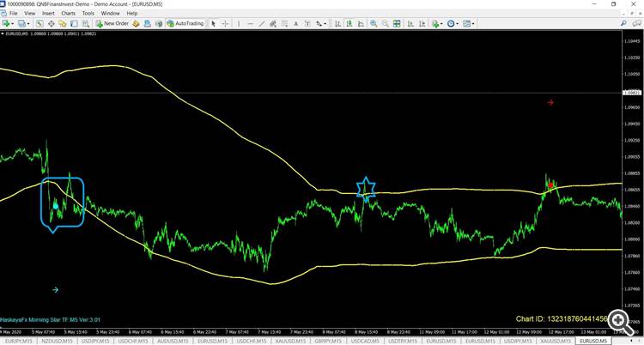
Task: Click the New Order button
Action: pos(112,24)
